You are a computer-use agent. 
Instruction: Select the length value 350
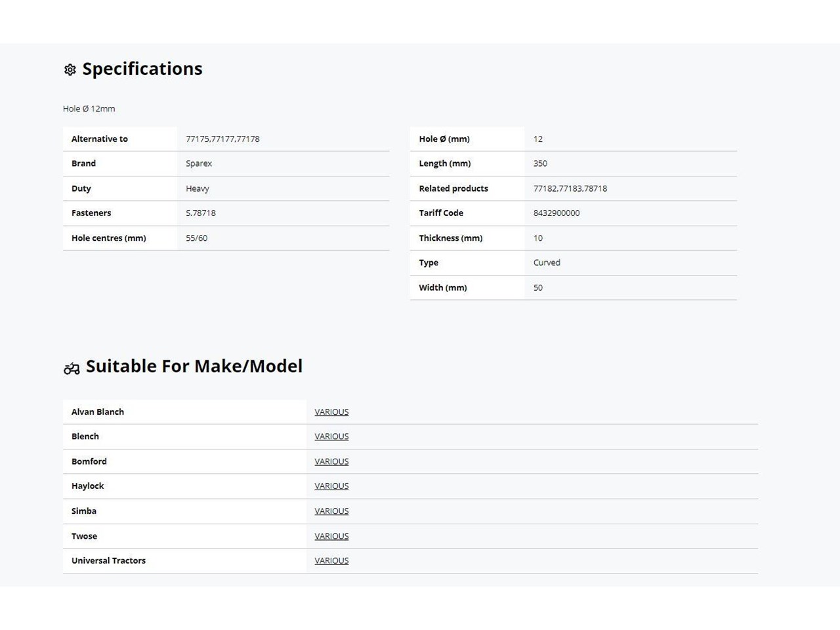pos(540,163)
